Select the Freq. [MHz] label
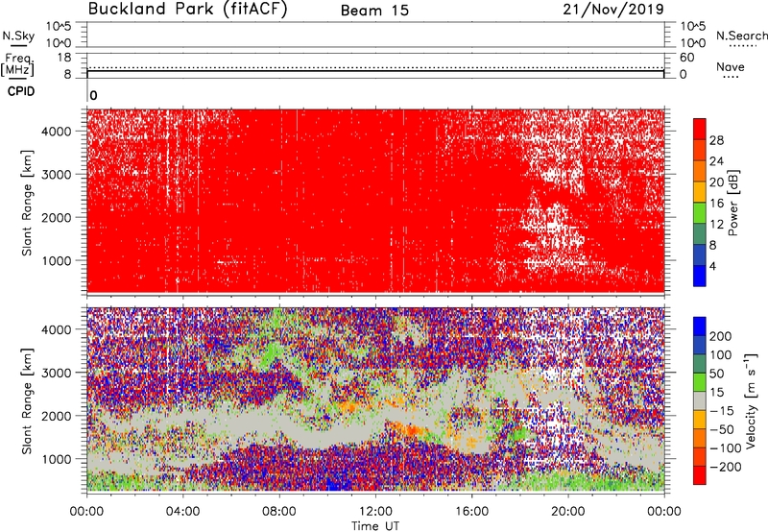This screenshot has height=532, width=768. coord(17,64)
